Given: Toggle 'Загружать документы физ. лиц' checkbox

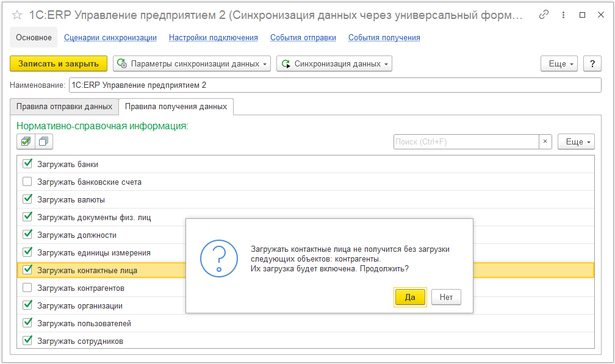Looking at the screenshot, I should 27,216.
